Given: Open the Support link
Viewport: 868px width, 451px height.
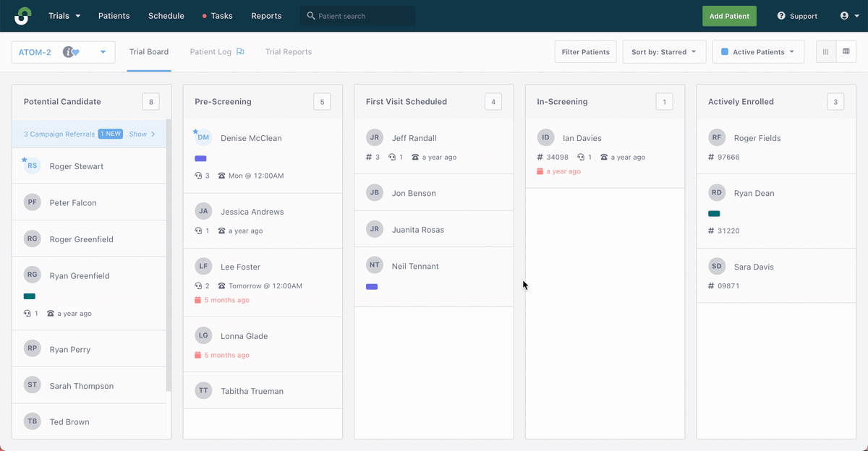Looking at the screenshot, I should coord(797,16).
